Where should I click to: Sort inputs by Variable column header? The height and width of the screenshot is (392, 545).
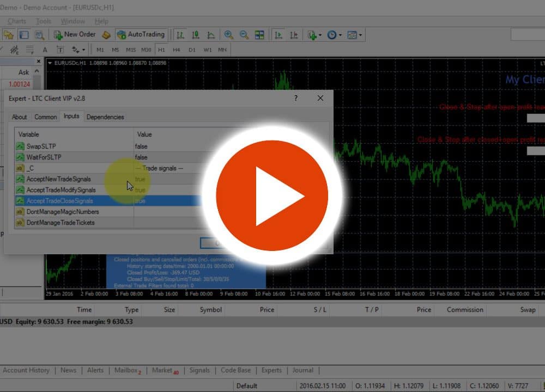pos(74,134)
